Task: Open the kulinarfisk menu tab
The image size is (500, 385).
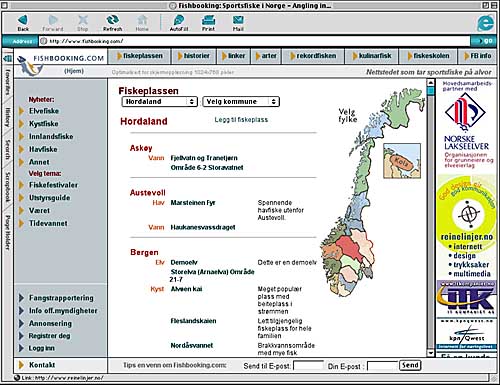Action: point(372,56)
